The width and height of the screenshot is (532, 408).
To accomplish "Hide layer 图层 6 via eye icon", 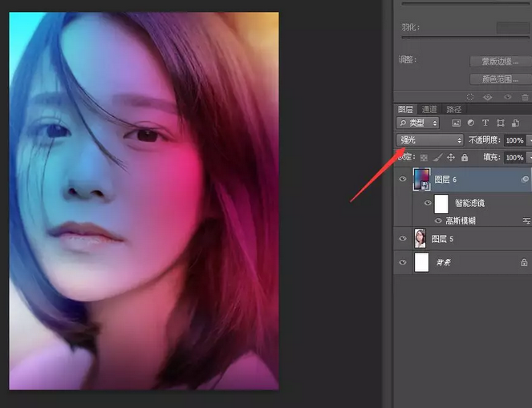I will (403, 180).
